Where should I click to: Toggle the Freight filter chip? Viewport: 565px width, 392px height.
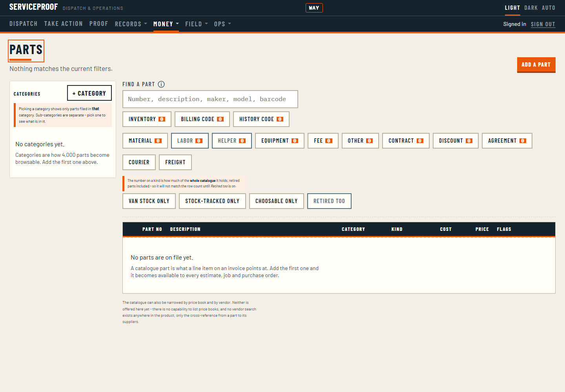pos(175,162)
